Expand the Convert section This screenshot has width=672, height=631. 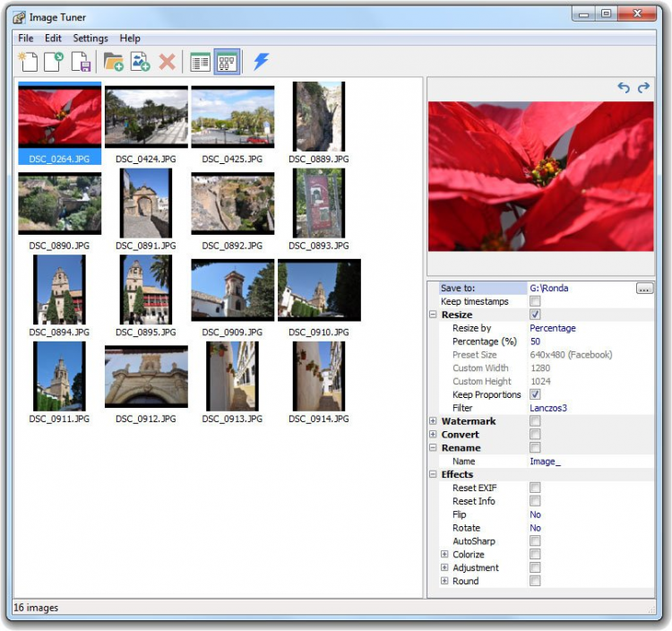(x=433, y=434)
